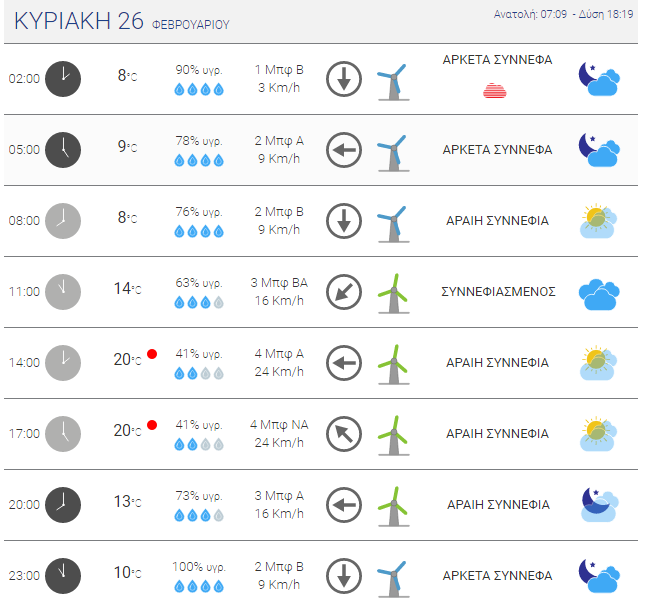This screenshot has height=610, width=651.
Task: Click the red dot beside 20°C at 17:00
Action: [x=152, y=425]
